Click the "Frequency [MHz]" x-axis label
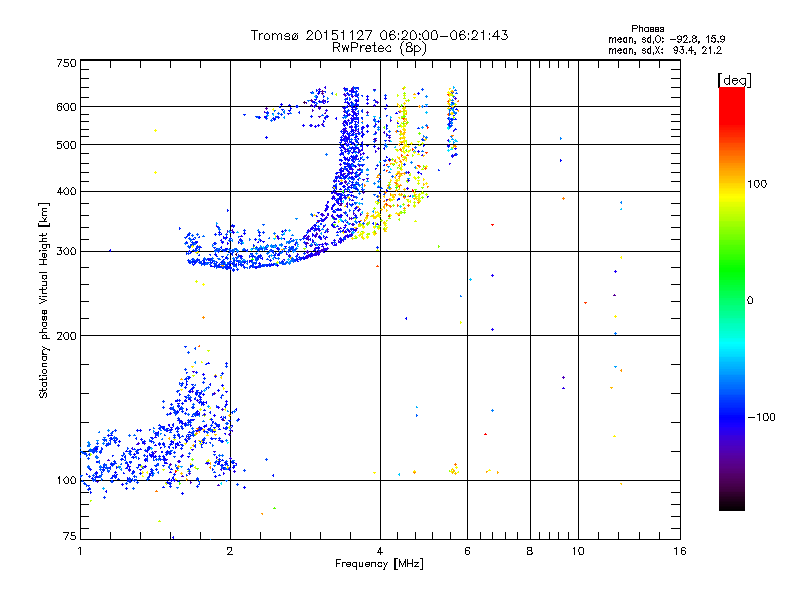This screenshot has height=600, width=800. 379,564
